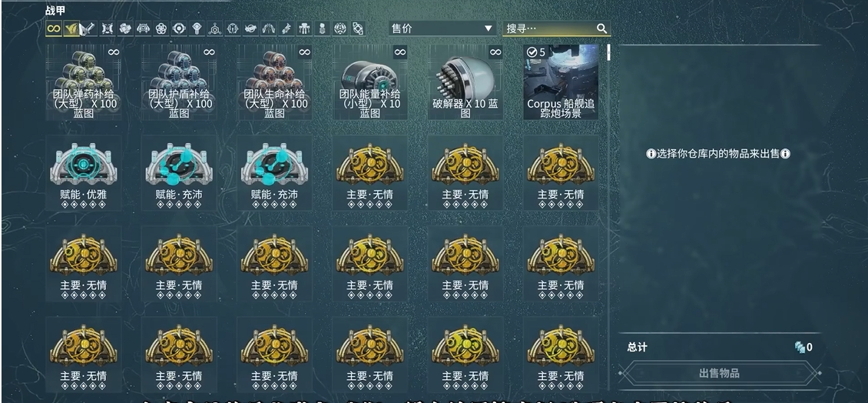Image resolution: width=868 pixels, height=403 pixels.
Task: Select the 团队弹药补给 blueprint item
Action: (x=84, y=82)
